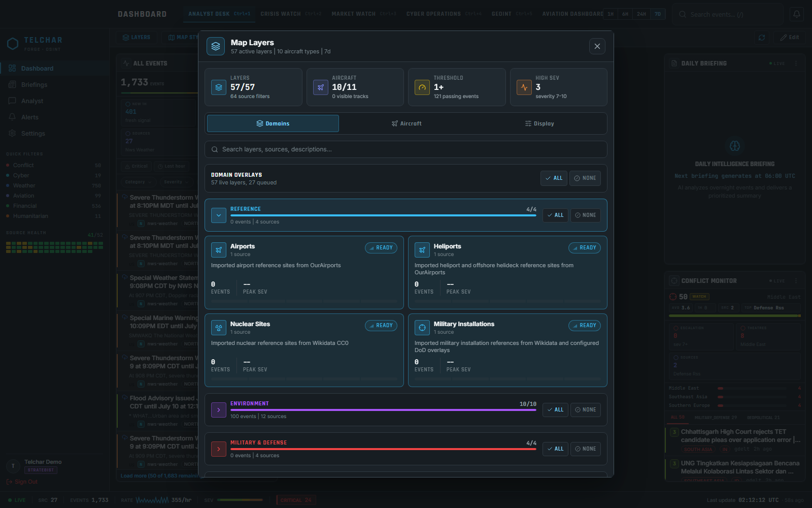Open Settings in the sidebar
The width and height of the screenshot is (812, 508).
55,134
